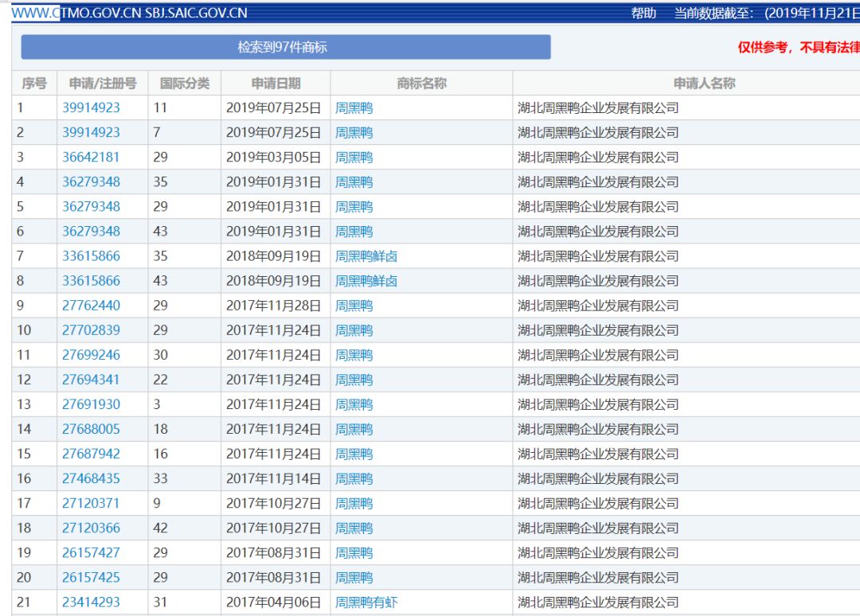Click the 商标名称 column header
Viewport: 860px width, 616px height.
coord(421,84)
